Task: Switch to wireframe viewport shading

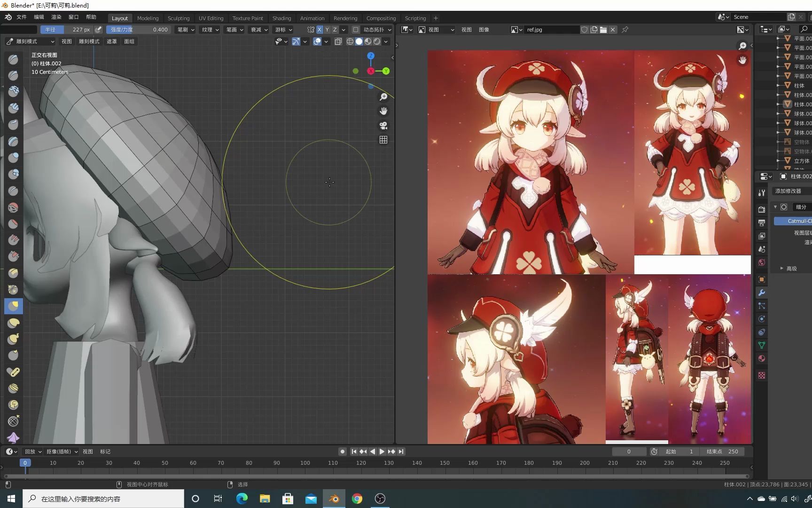Action: pyautogui.click(x=350, y=41)
